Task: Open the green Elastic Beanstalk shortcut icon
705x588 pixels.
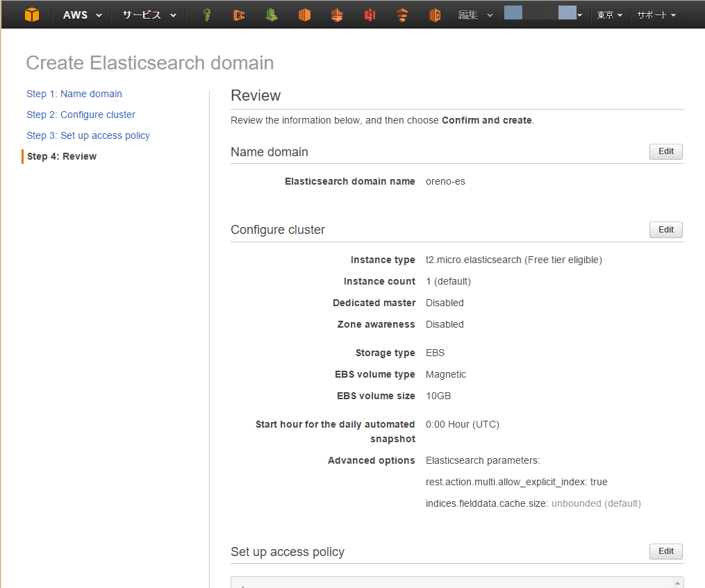Action: click(272, 15)
